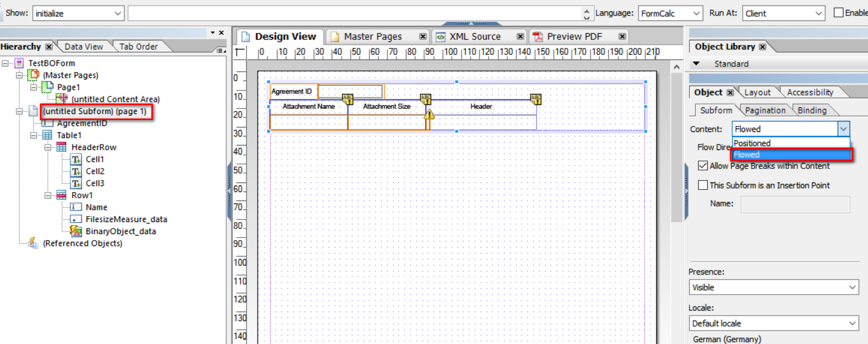Click the script editor text area
This screenshot has height=344, width=868.
(355, 13)
